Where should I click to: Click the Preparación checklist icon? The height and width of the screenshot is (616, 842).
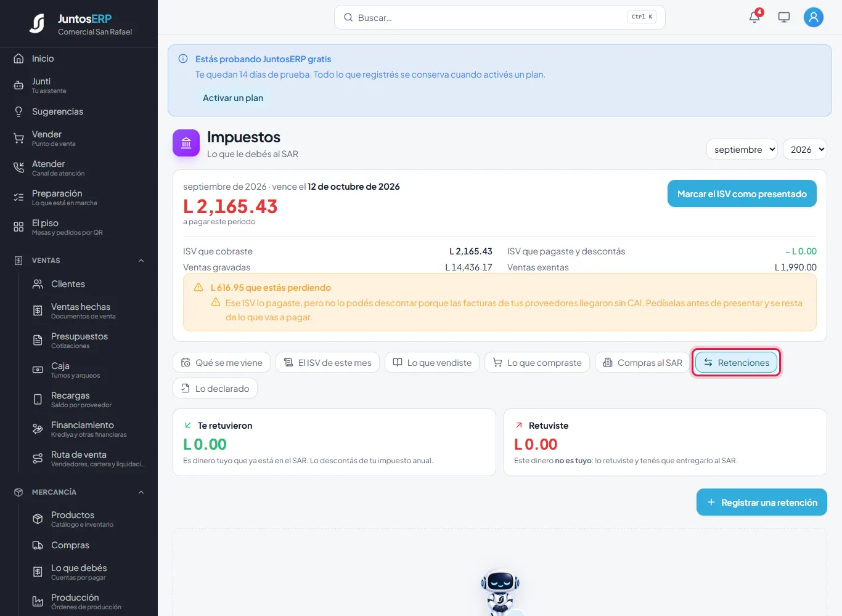(18, 198)
